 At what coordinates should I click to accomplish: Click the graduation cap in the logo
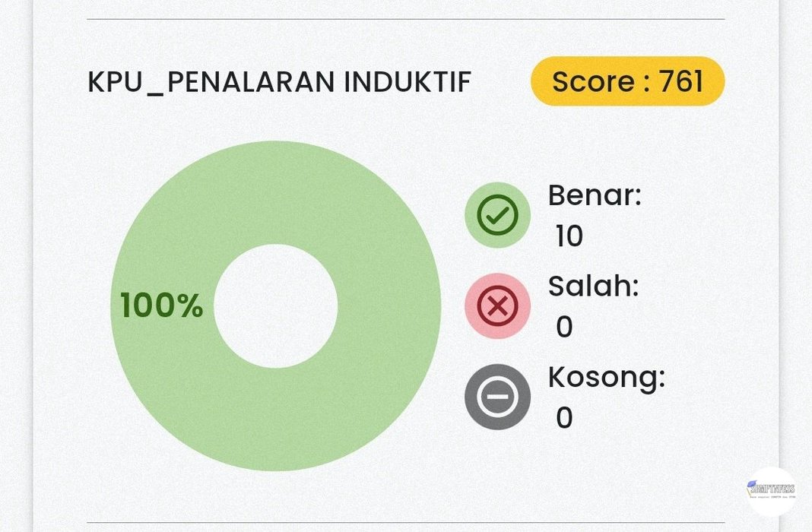753,482
